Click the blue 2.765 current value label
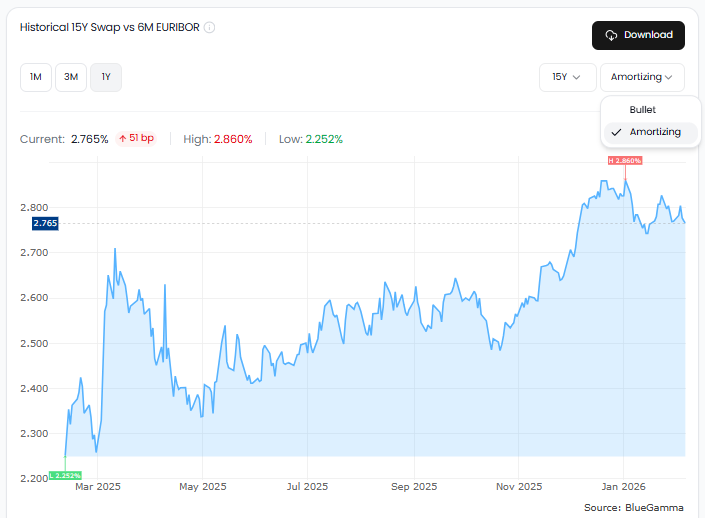Viewport: 705px width, 518px height. click(45, 223)
